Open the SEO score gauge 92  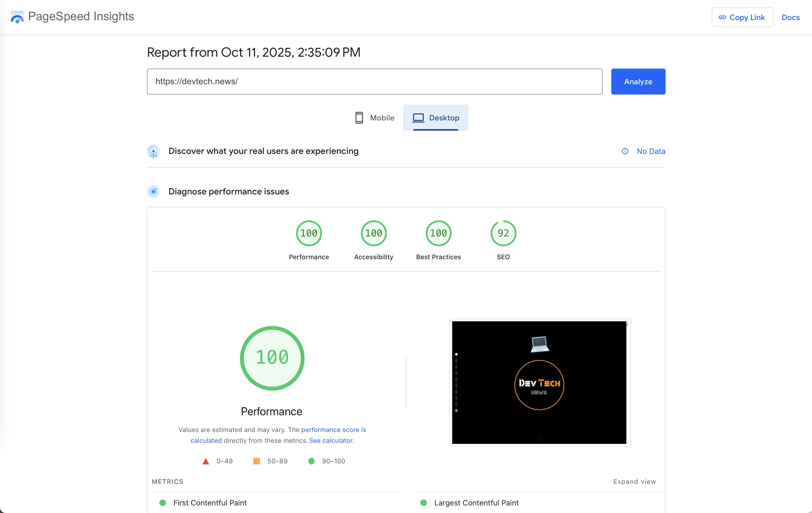pos(503,233)
